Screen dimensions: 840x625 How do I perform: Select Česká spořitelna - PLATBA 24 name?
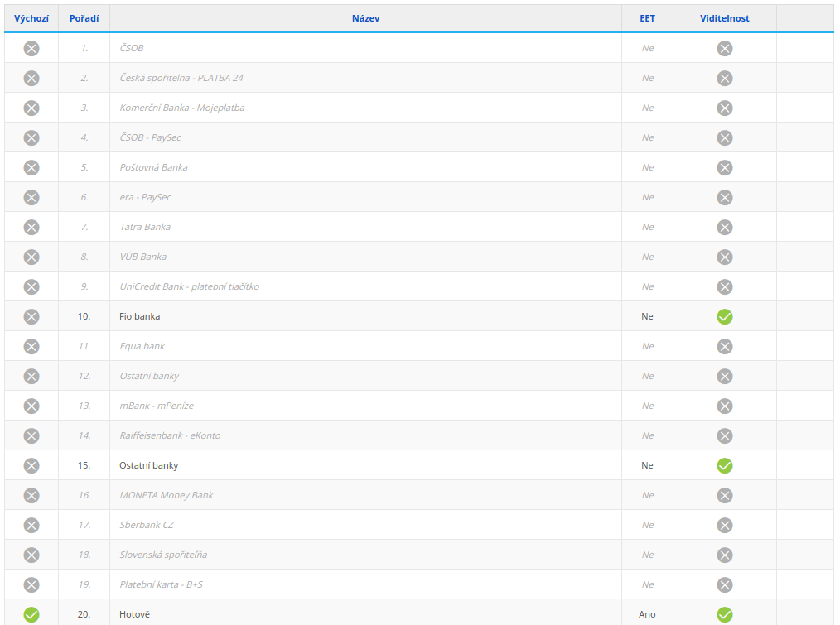(181, 78)
